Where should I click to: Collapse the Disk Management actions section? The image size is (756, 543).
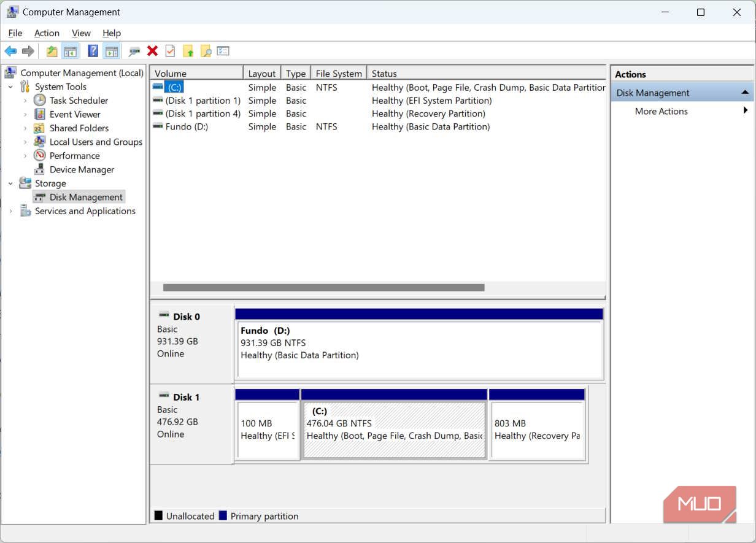(744, 92)
